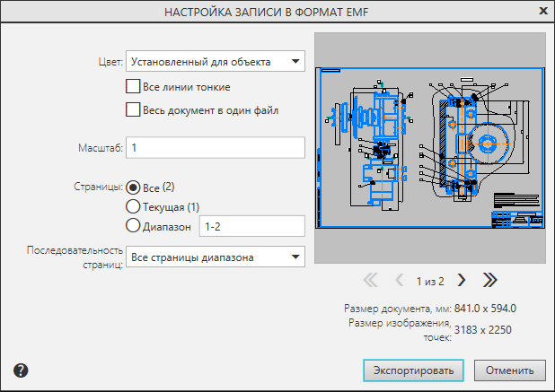Image resolution: width=555 pixels, height=392 pixels.
Task: Go to the first preview page
Action: coord(371,280)
